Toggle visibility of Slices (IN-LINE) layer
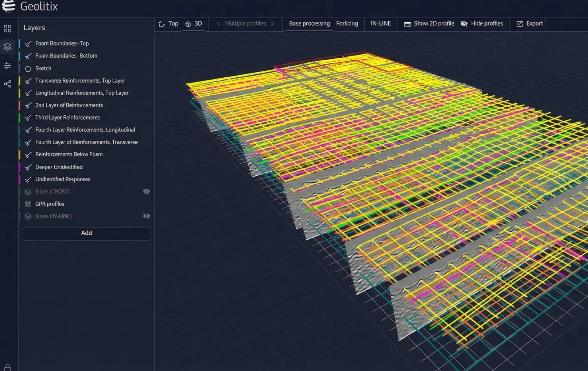The image size is (588, 371). click(146, 216)
